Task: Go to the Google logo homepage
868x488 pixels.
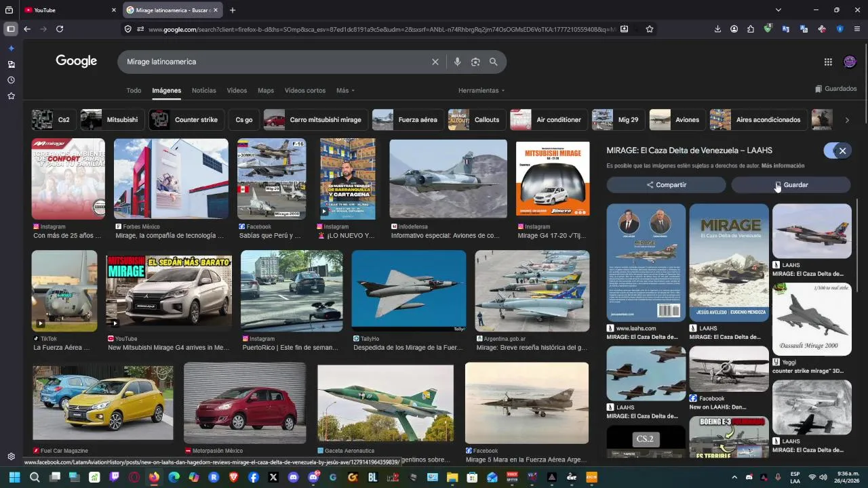Action: [x=76, y=62]
